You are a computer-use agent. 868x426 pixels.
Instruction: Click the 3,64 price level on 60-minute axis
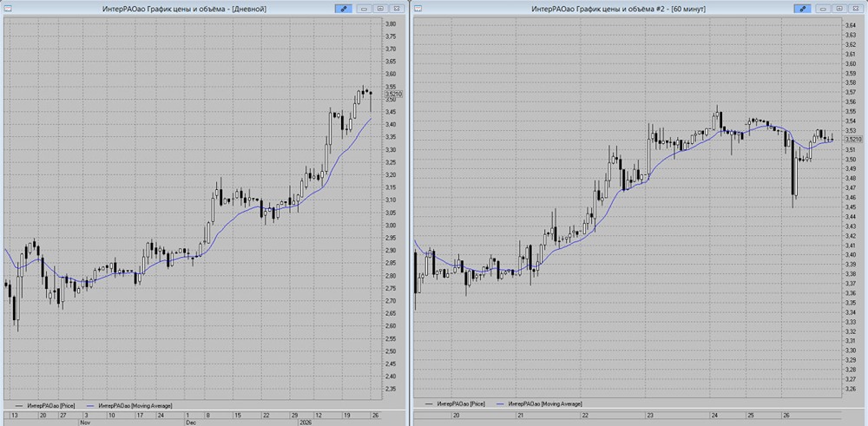point(851,25)
